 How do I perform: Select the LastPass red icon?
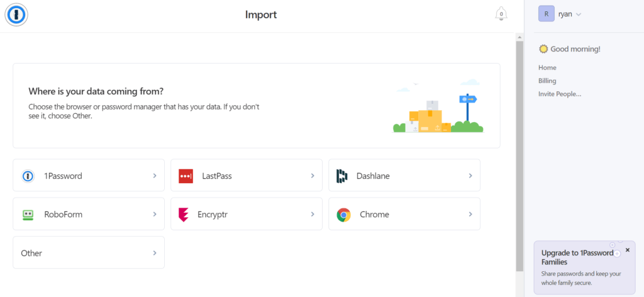click(186, 176)
